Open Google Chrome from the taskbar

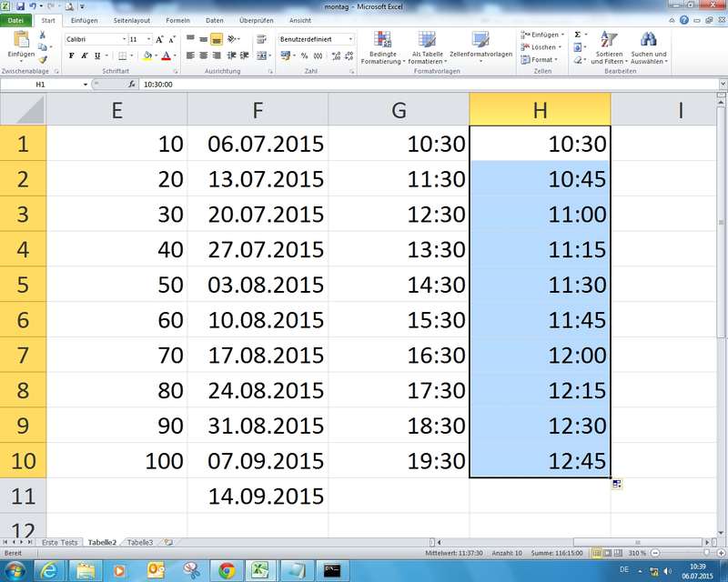(x=225, y=570)
